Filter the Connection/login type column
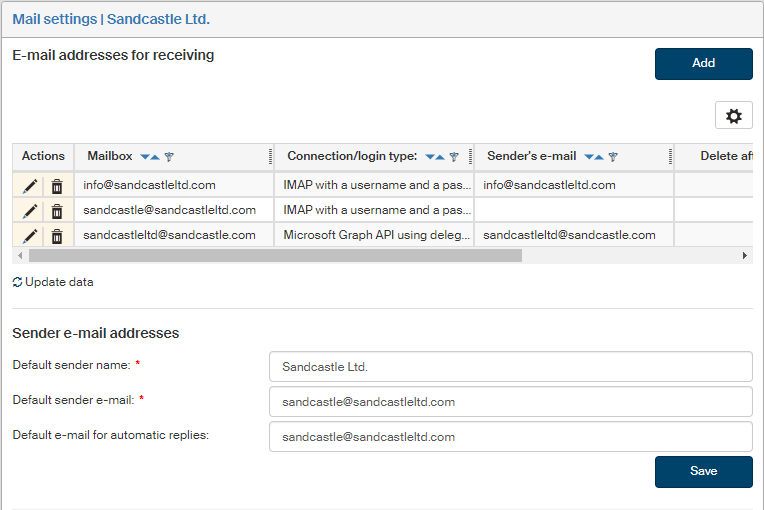 pyautogui.click(x=454, y=157)
